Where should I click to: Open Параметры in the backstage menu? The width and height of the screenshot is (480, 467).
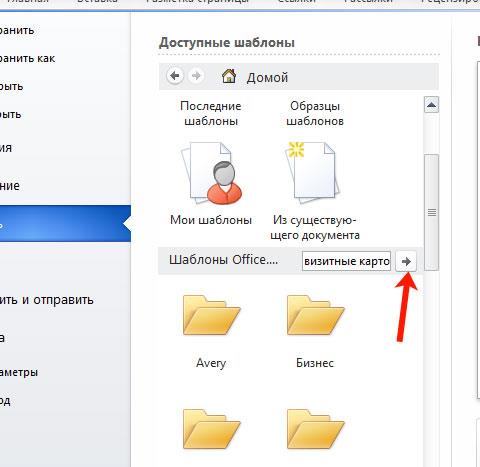pos(19,372)
